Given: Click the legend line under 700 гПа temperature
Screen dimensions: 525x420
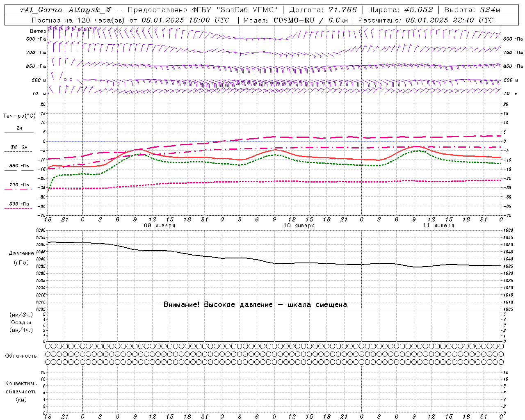Looking at the screenshot, I should point(19,189).
